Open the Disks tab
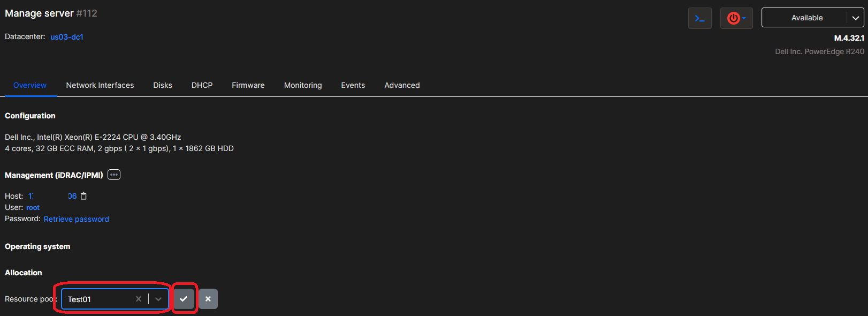The width and height of the screenshot is (868, 316). pyautogui.click(x=163, y=85)
